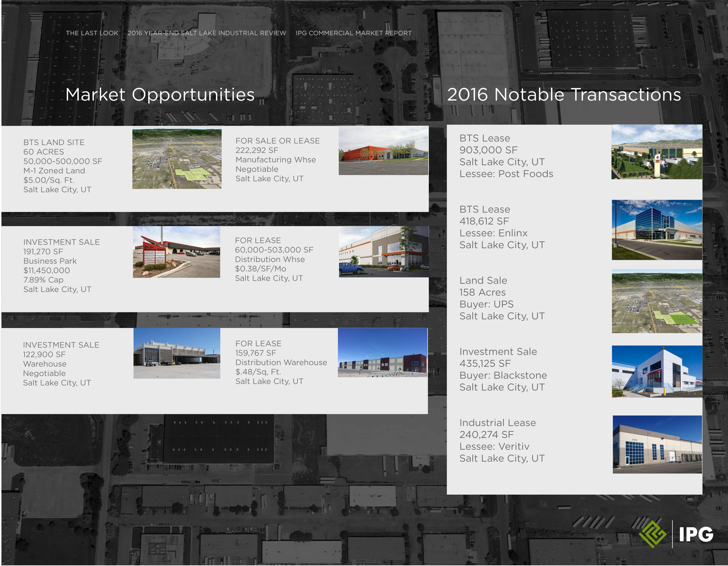The height and width of the screenshot is (566, 728).
Task: Open the UPS 158 Acres aerial map
Action: (x=657, y=301)
